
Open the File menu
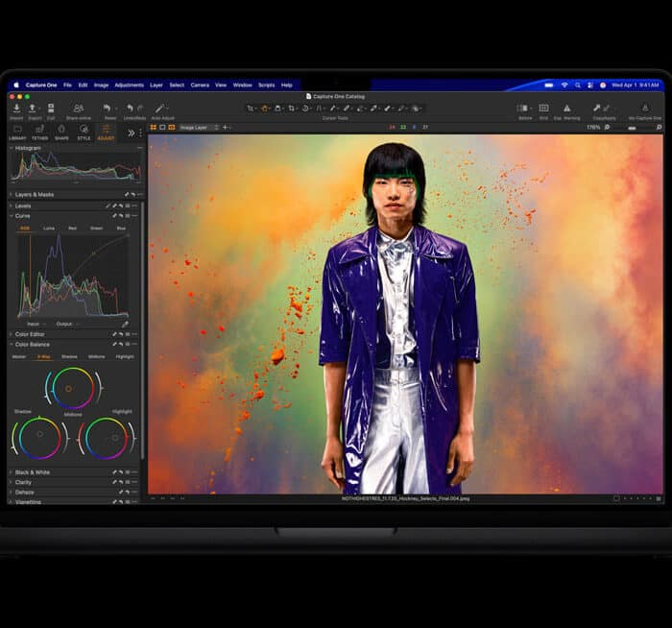point(68,85)
